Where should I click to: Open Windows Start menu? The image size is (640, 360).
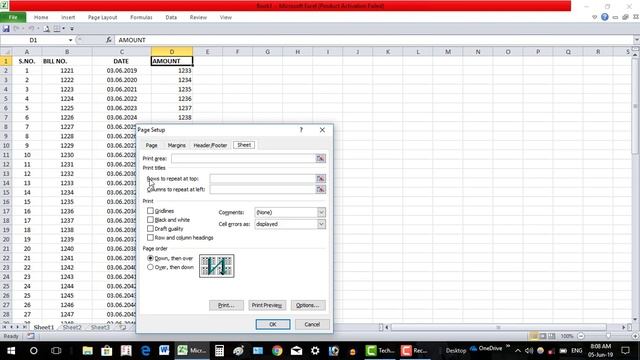tap(11, 351)
